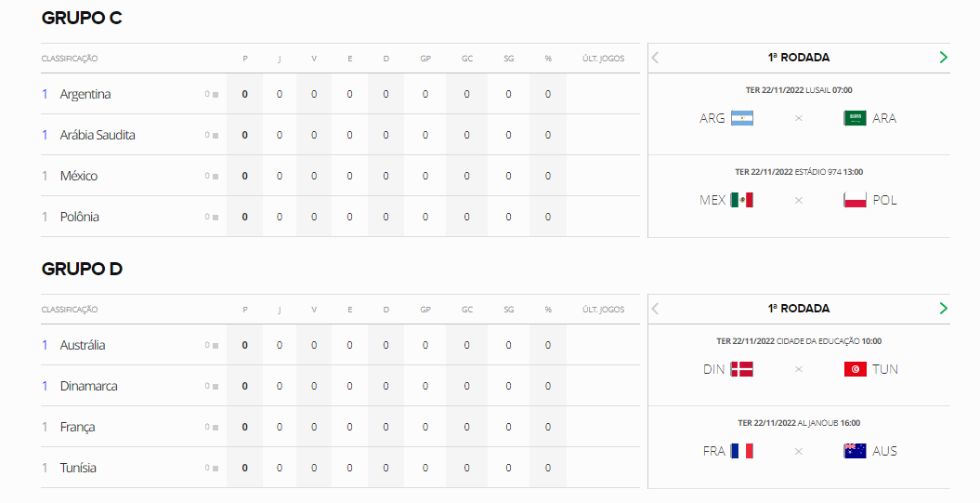This screenshot has width=980, height=503.
Task: Click the Argentina flag icon
Action: coord(742,118)
